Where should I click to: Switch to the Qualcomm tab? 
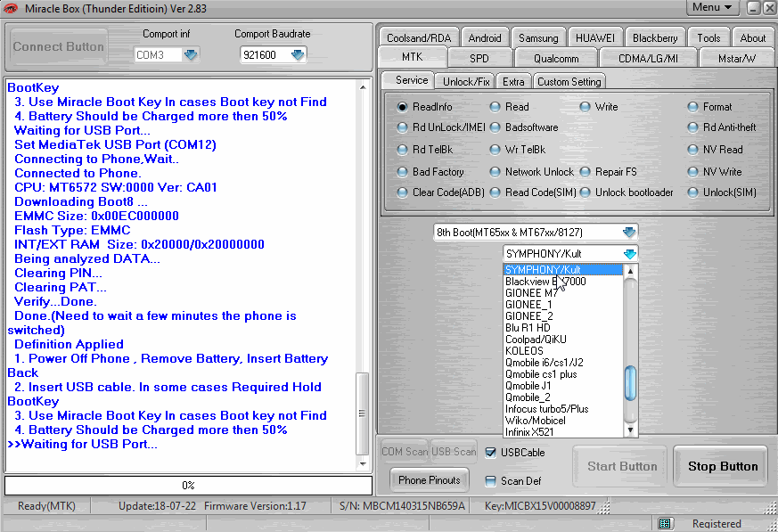(x=556, y=58)
